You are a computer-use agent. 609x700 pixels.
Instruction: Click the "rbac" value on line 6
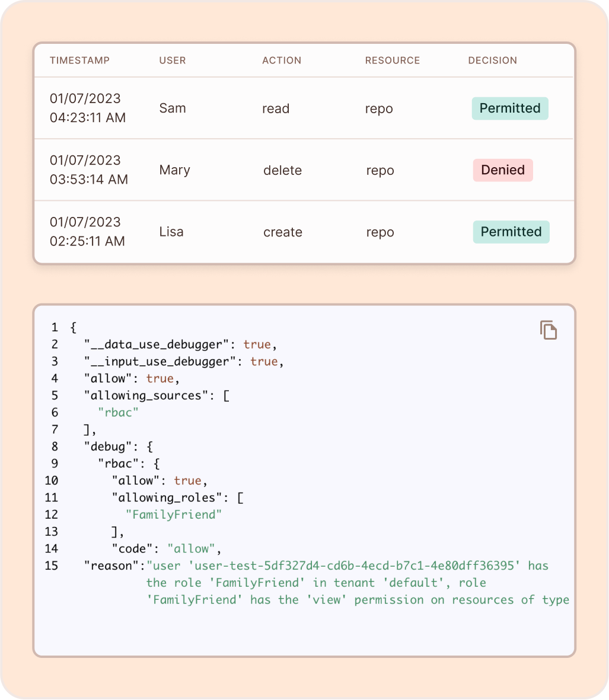[x=118, y=413]
